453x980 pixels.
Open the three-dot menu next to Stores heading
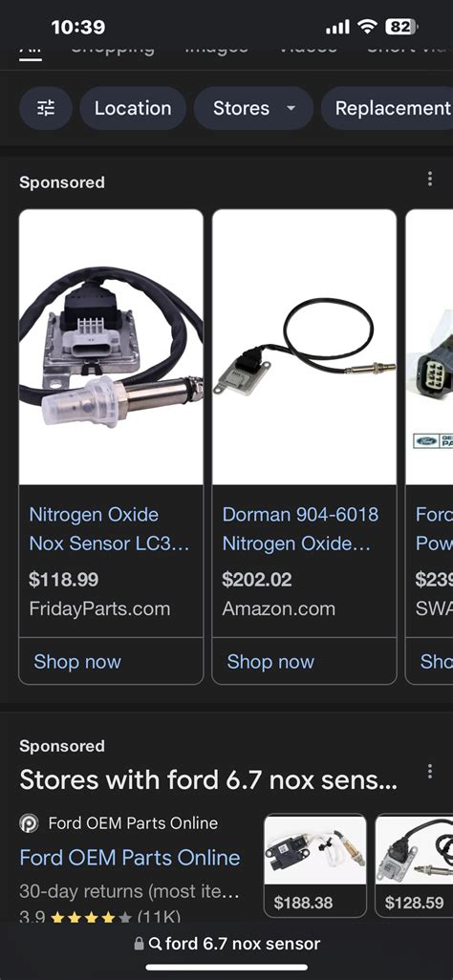(429, 771)
